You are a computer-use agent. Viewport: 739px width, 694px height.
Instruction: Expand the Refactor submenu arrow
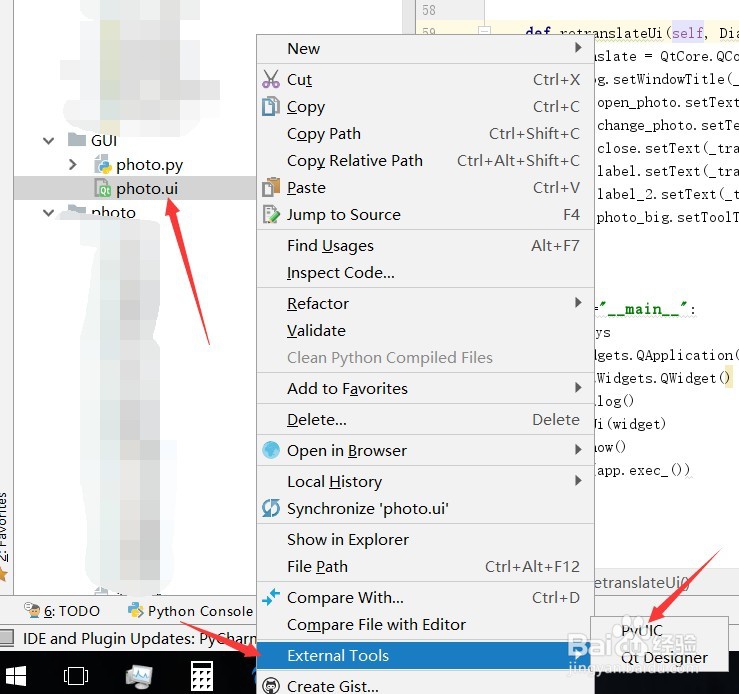point(578,302)
